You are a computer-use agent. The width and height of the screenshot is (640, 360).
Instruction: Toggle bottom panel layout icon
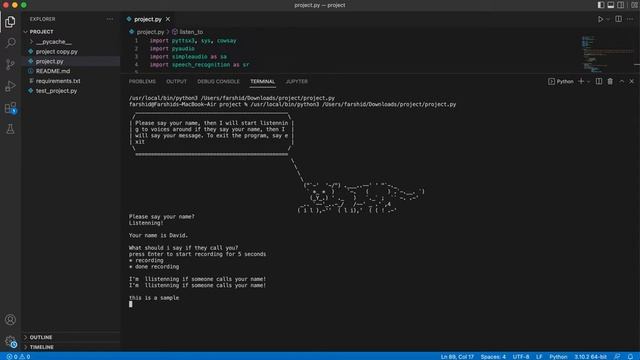611,5
